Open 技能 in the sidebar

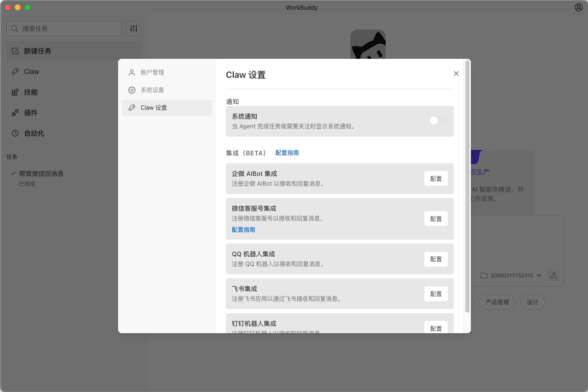click(x=74, y=92)
